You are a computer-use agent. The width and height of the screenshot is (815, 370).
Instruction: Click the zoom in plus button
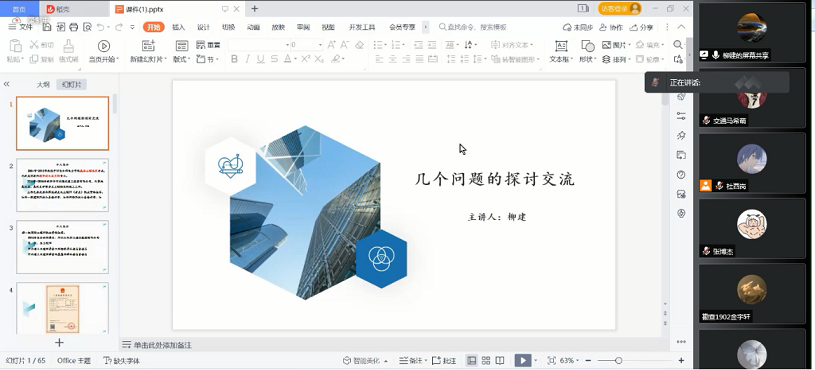[681, 361]
